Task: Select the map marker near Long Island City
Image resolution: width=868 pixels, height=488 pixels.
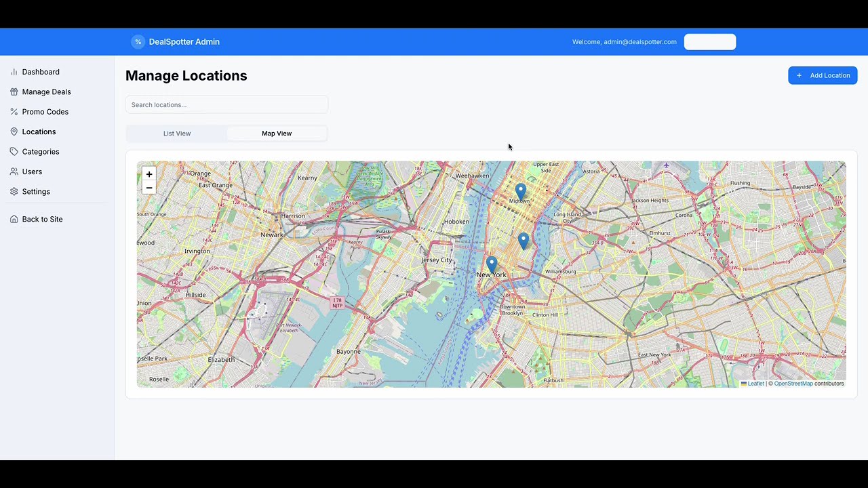Action: pyautogui.click(x=524, y=241)
